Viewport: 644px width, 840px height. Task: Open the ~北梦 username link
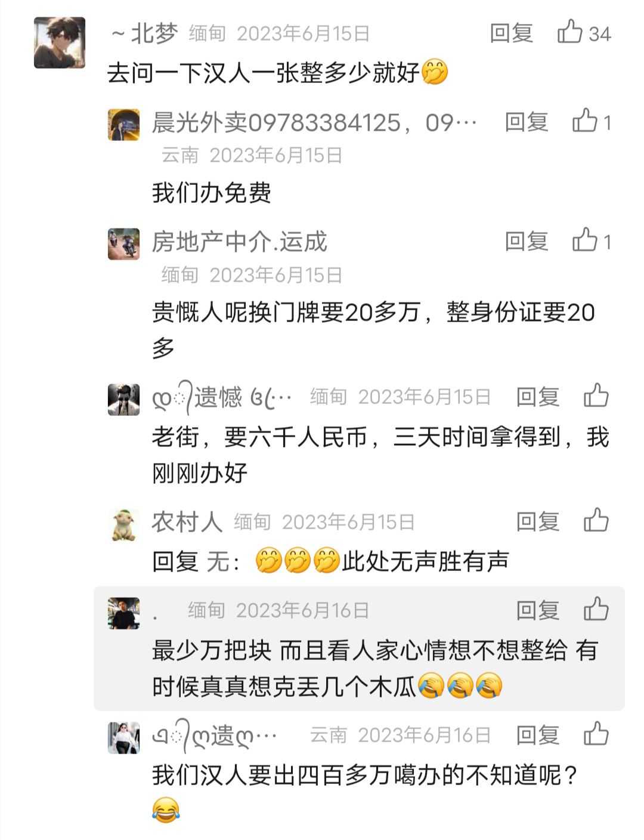[x=145, y=33]
